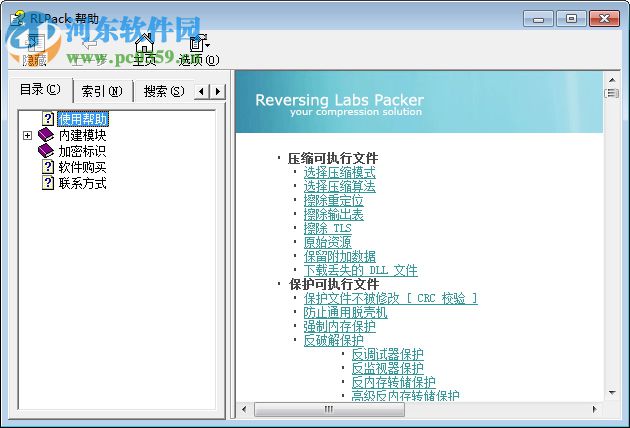
Task: Click the horizontal scrollbar left arrow
Action: click(x=244, y=410)
